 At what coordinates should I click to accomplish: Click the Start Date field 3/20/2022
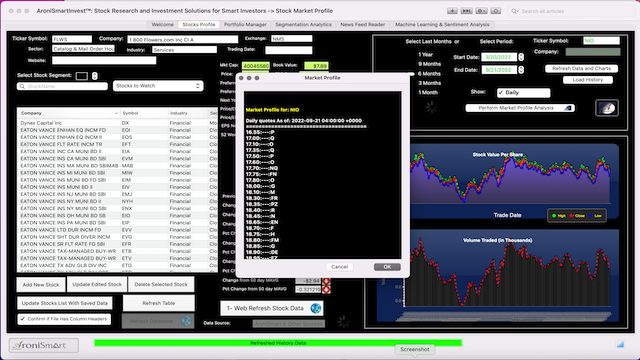click(499, 57)
